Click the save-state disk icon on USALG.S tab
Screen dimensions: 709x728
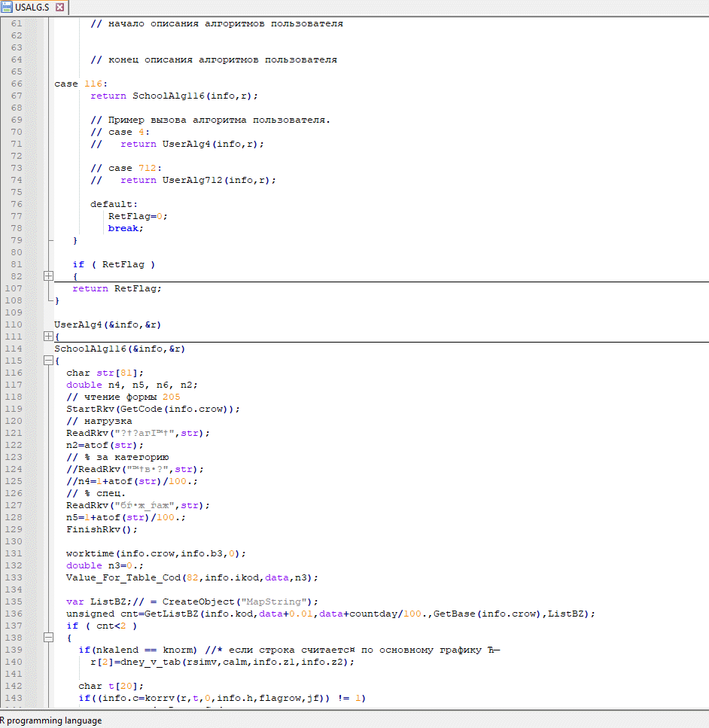coord(7,8)
